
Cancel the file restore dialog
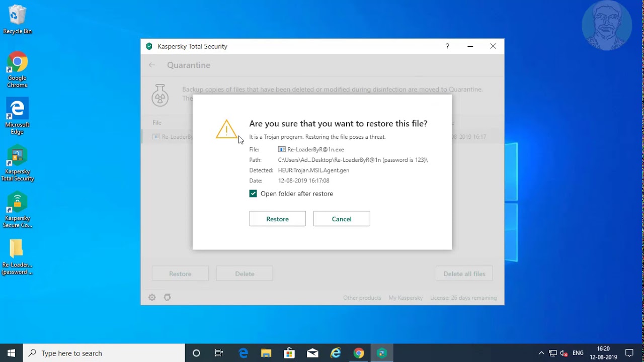pyautogui.click(x=342, y=219)
